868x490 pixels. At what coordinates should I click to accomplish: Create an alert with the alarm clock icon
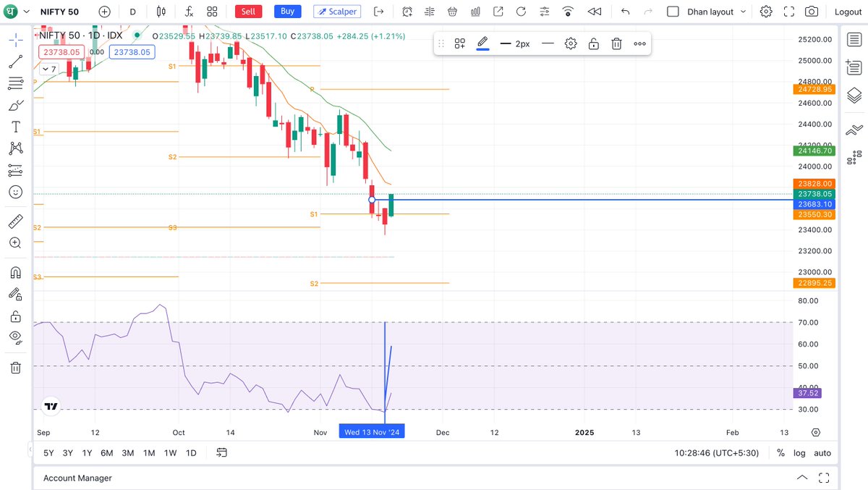tap(408, 12)
